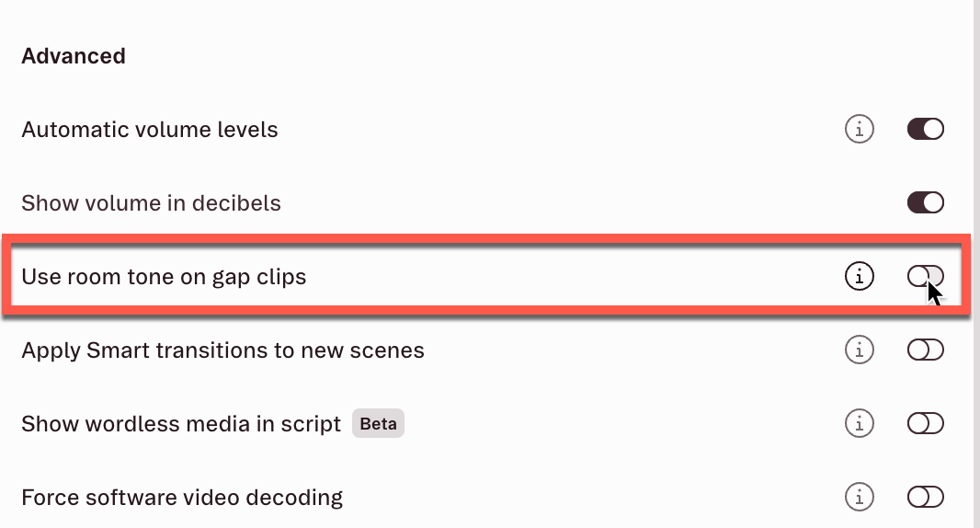
Task: Select the "Show volume in decibels" text
Action: tap(151, 203)
